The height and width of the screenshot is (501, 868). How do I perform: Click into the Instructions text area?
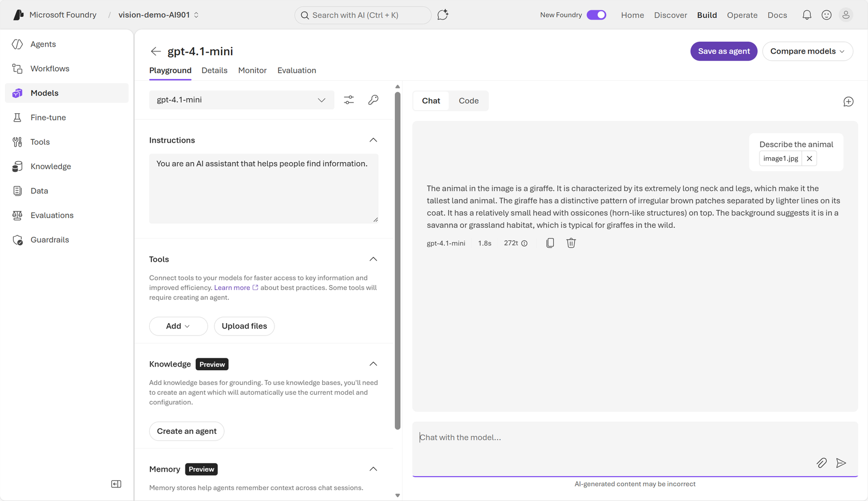click(x=264, y=188)
